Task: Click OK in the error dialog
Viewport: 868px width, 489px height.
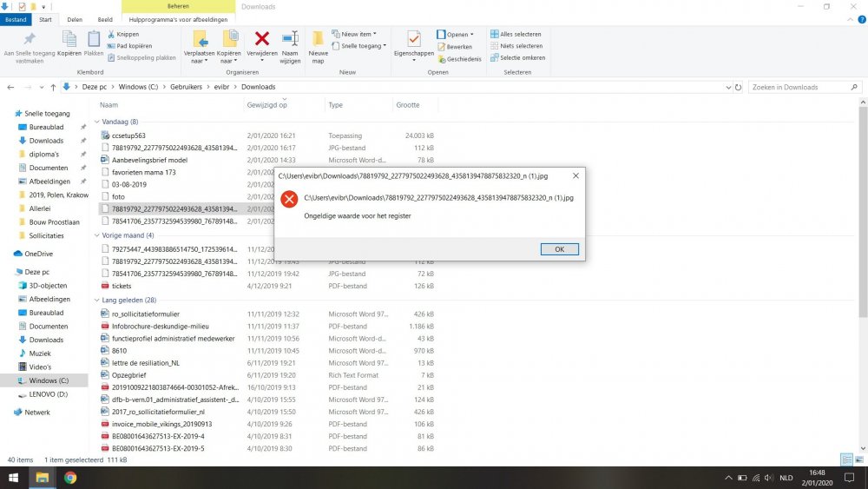Action: (x=559, y=249)
